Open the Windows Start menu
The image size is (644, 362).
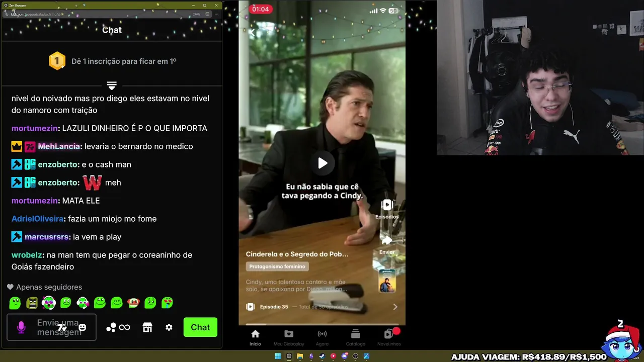[278, 356]
